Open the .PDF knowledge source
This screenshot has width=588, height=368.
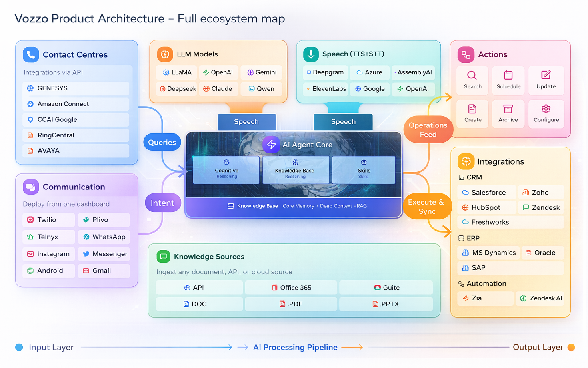point(291,304)
